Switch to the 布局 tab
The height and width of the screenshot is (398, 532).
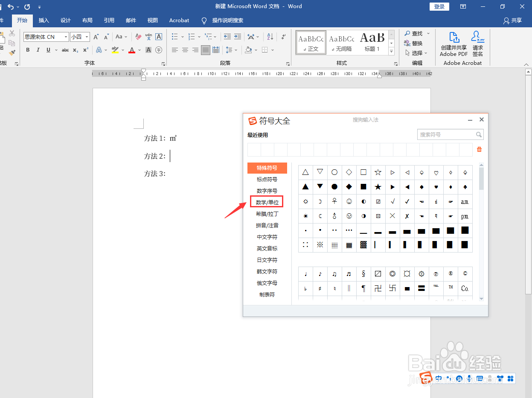[87, 20]
